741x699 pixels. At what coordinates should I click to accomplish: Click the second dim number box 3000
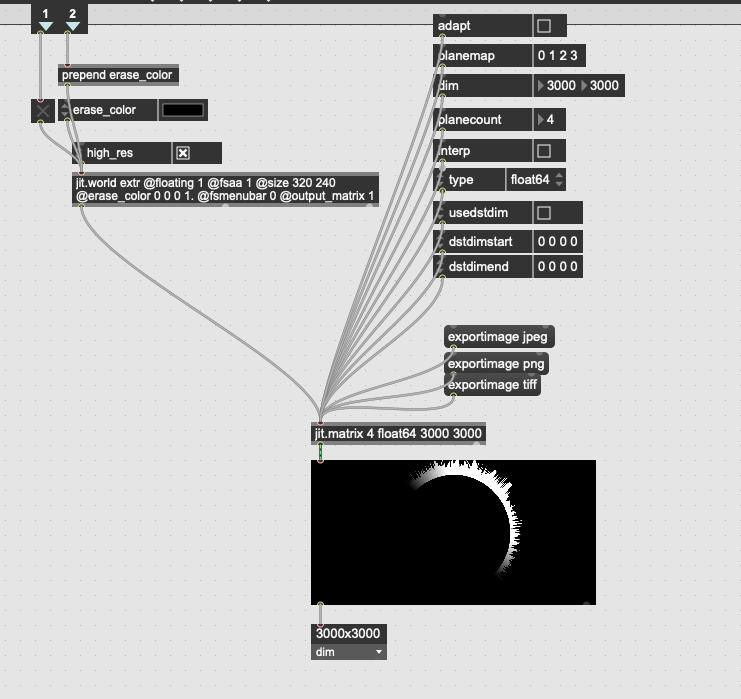coord(600,86)
